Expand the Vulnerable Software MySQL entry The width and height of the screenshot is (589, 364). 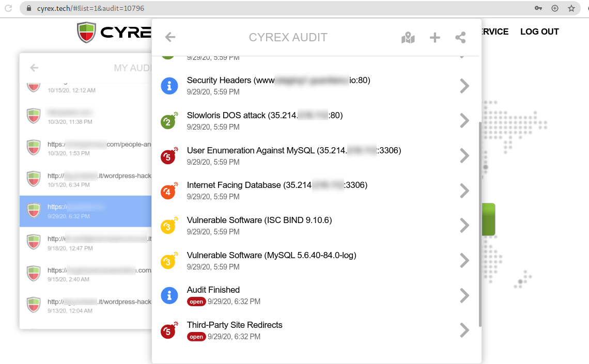(464, 260)
